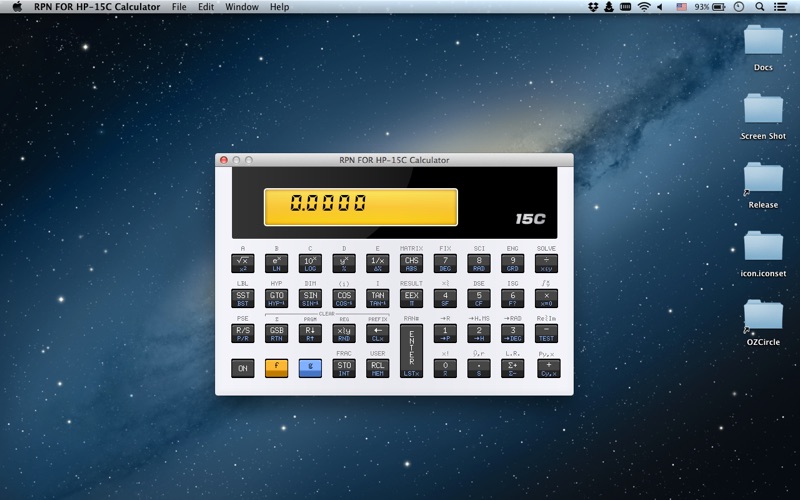Click the volume speaker icon
Viewport: 800px width, 500px height.
660,7
